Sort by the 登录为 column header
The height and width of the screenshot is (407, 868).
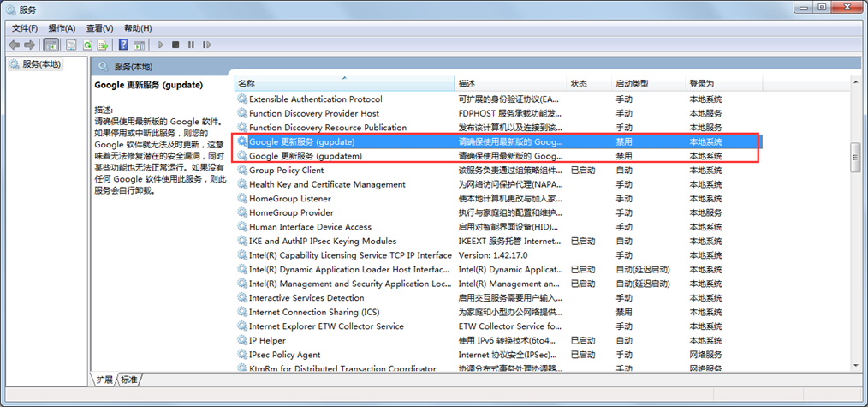click(723, 84)
